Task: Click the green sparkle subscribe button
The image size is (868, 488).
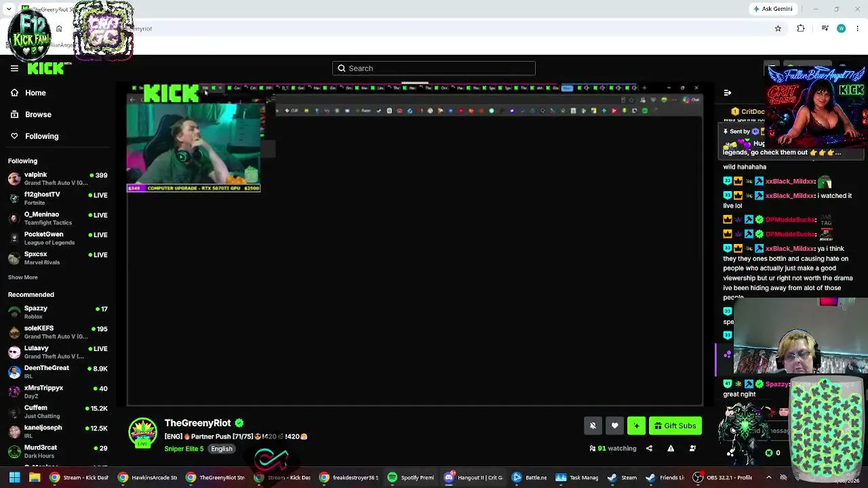Action: point(636,426)
